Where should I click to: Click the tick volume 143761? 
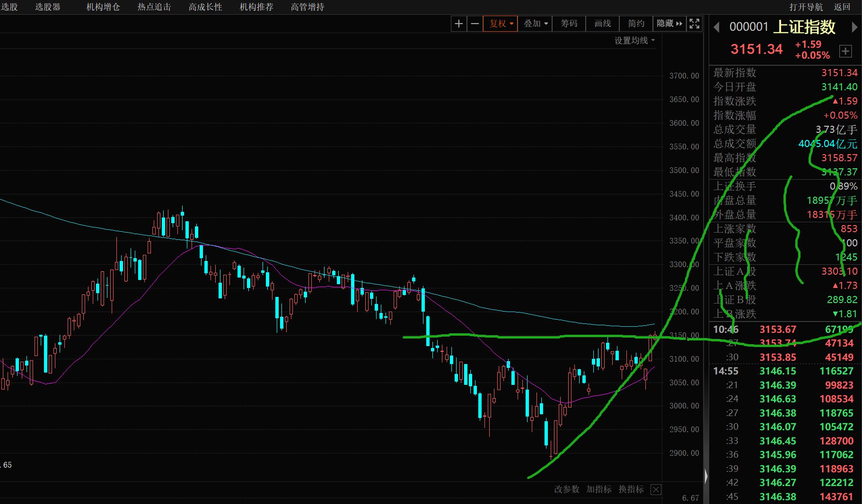836,497
